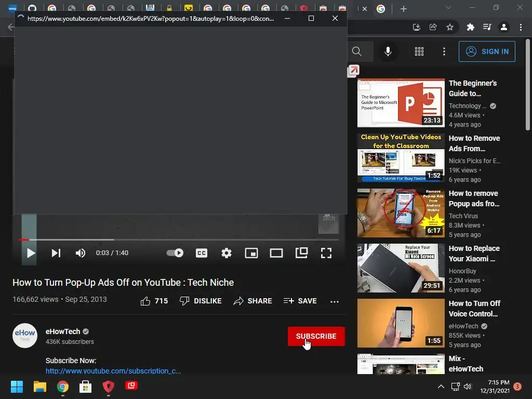Click the pop-out player icon in controls
The image size is (532, 399).
tap(301, 253)
